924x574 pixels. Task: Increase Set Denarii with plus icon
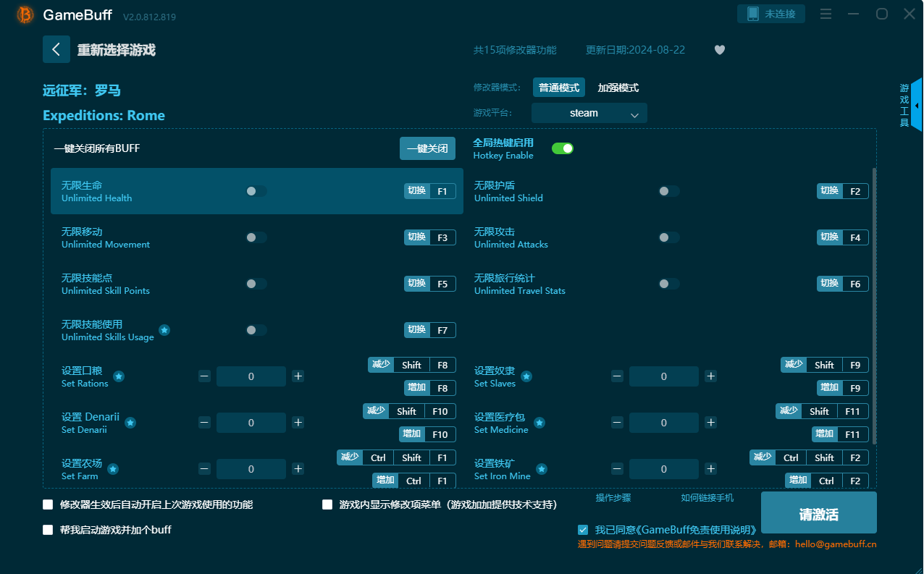click(x=298, y=423)
